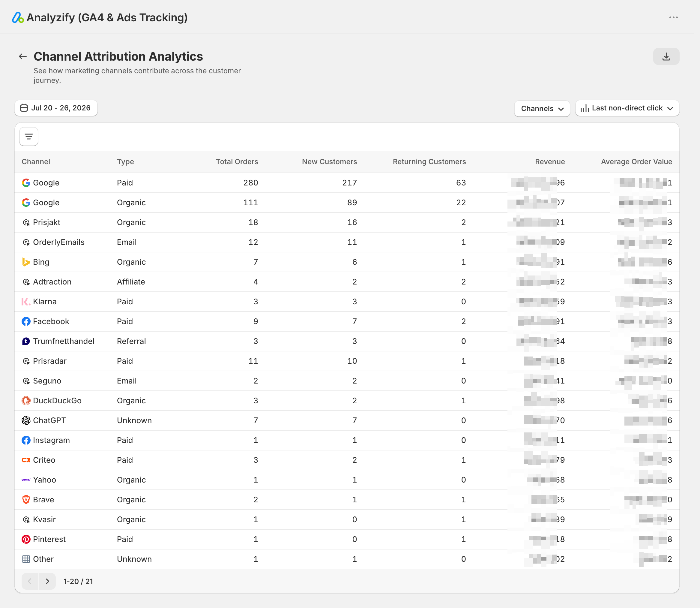Click the Analyzify app logo icon
700x608 pixels.
coord(18,17)
